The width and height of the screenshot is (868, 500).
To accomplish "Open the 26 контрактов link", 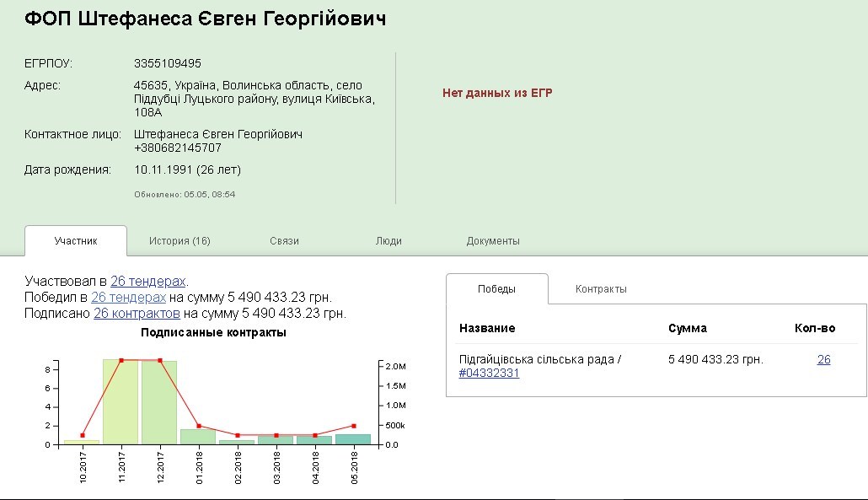I will pos(137,314).
